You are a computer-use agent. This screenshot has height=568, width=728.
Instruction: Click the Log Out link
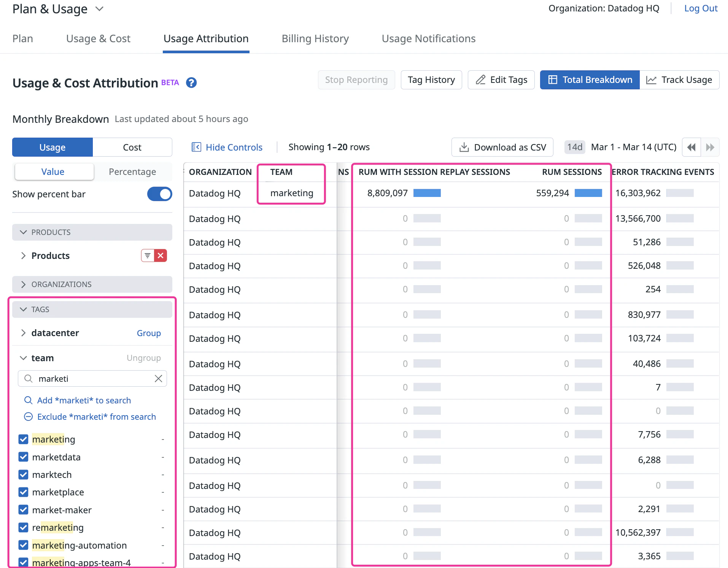pyautogui.click(x=701, y=8)
